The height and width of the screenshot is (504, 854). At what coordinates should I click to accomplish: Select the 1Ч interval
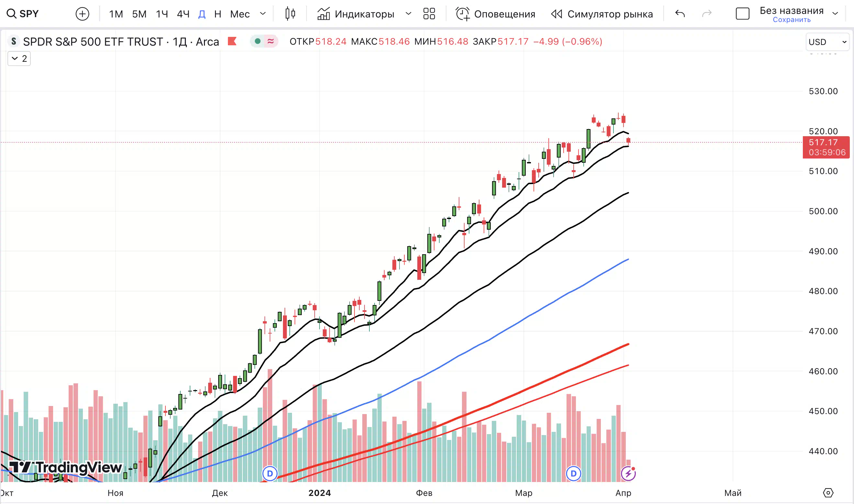(x=162, y=14)
